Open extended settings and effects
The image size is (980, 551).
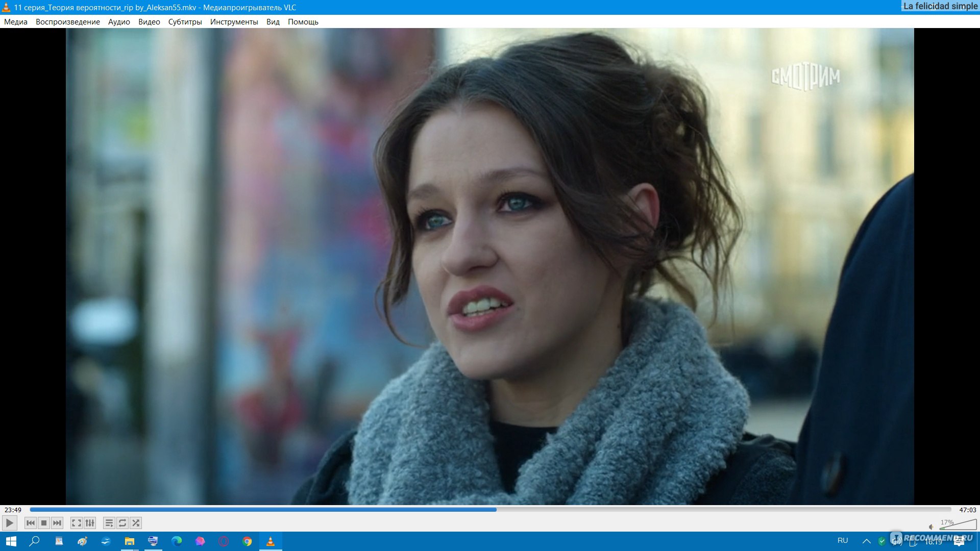(x=90, y=523)
